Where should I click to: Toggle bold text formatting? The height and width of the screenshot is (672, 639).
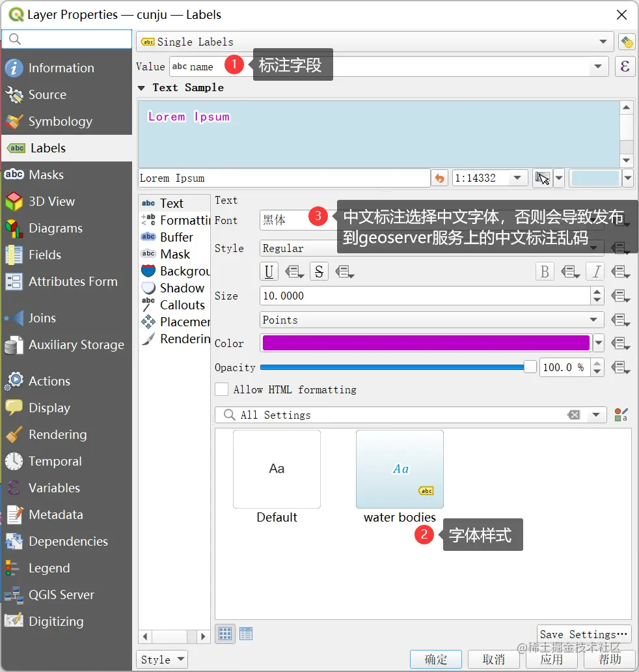click(545, 272)
